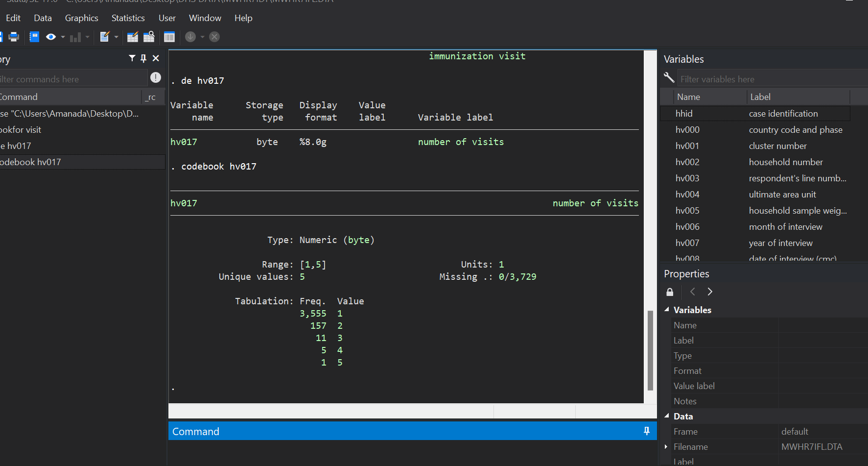Toggle the Properties lock icon

(x=670, y=292)
